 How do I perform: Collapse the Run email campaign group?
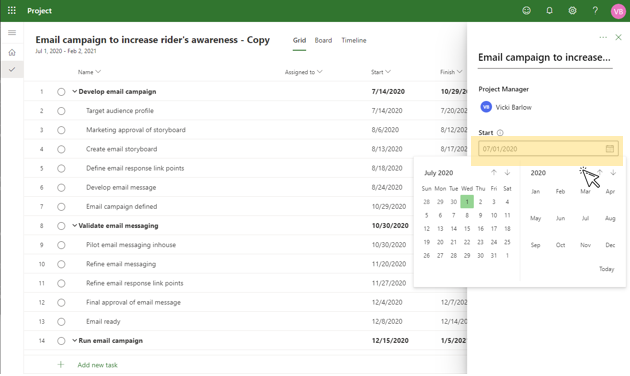pos(74,341)
